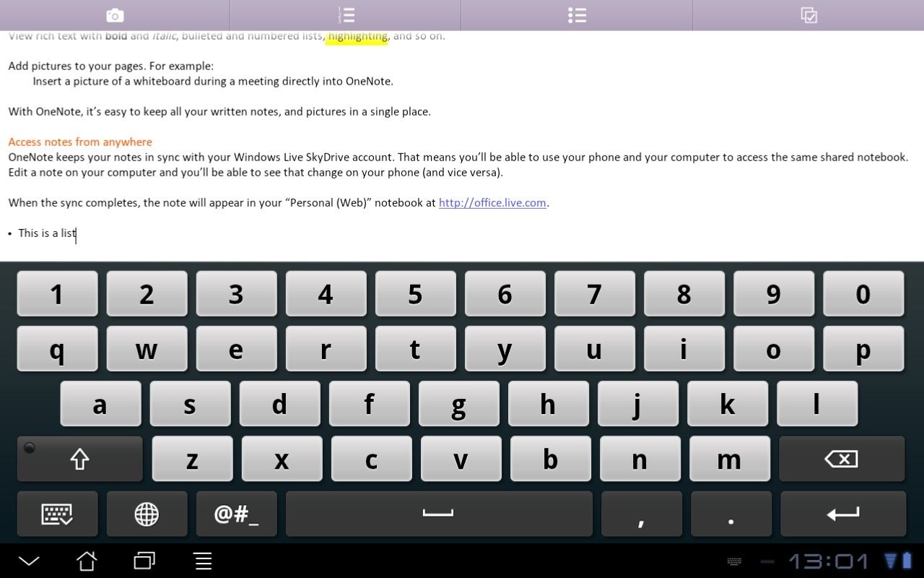Open Android recent apps
The height and width of the screenshot is (578, 924).
click(x=144, y=561)
